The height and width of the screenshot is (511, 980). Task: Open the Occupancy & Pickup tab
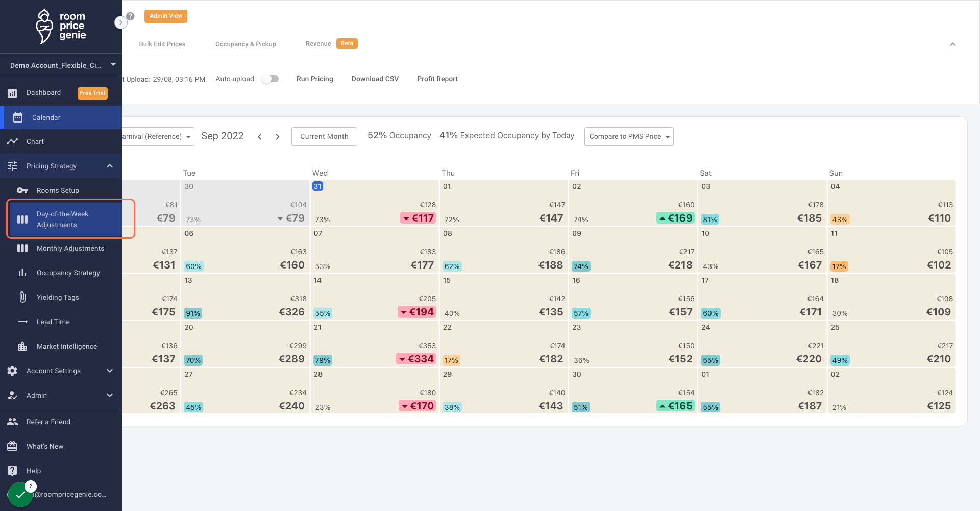pos(246,44)
